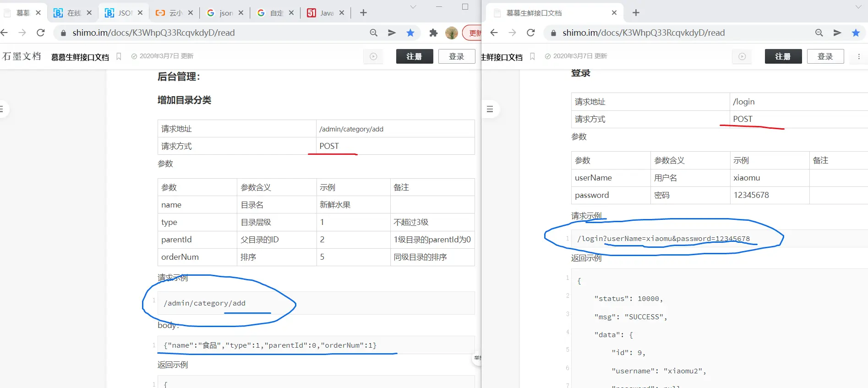The image size is (868, 388).
Task: Toggle the document favorite flag beside the left title
Action: 119,56
